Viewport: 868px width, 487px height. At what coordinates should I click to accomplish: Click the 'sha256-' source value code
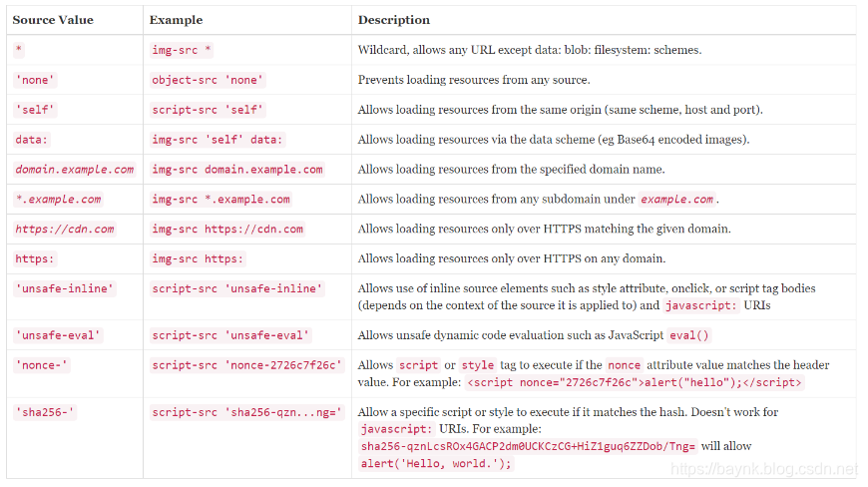45,412
